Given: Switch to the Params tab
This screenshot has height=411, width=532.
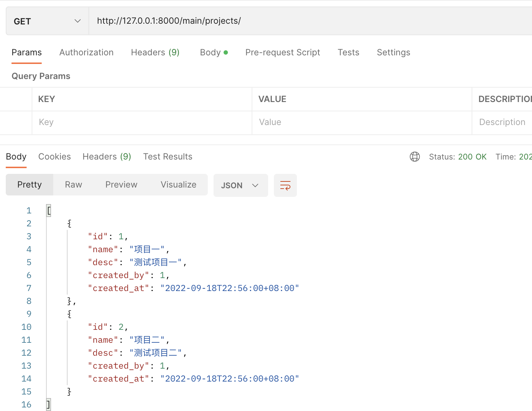Looking at the screenshot, I should [x=27, y=52].
